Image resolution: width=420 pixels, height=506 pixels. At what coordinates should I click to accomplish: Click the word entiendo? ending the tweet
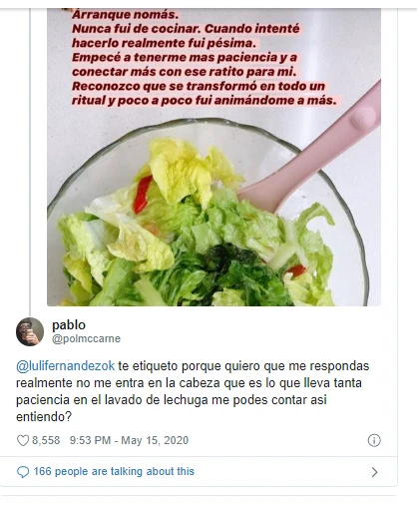click(44, 417)
